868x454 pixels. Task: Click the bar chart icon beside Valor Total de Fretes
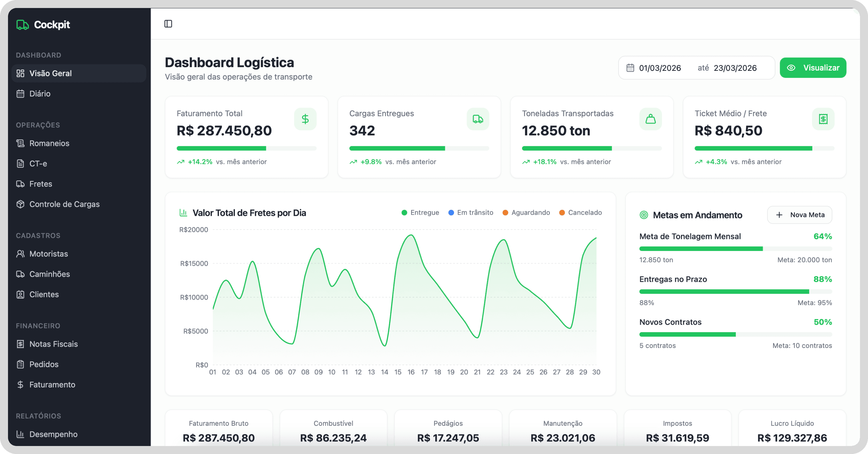pyautogui.click(x=183, y=213)
